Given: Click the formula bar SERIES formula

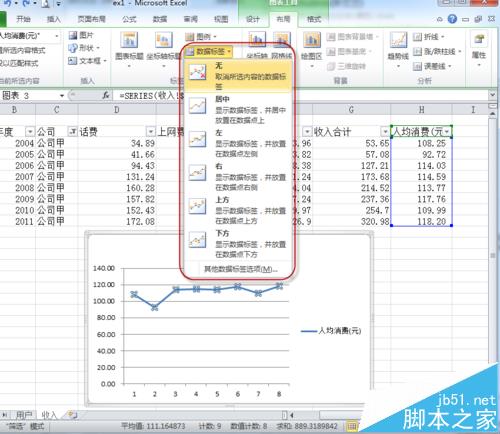Looking at the screenshot, I should (152, 96).
